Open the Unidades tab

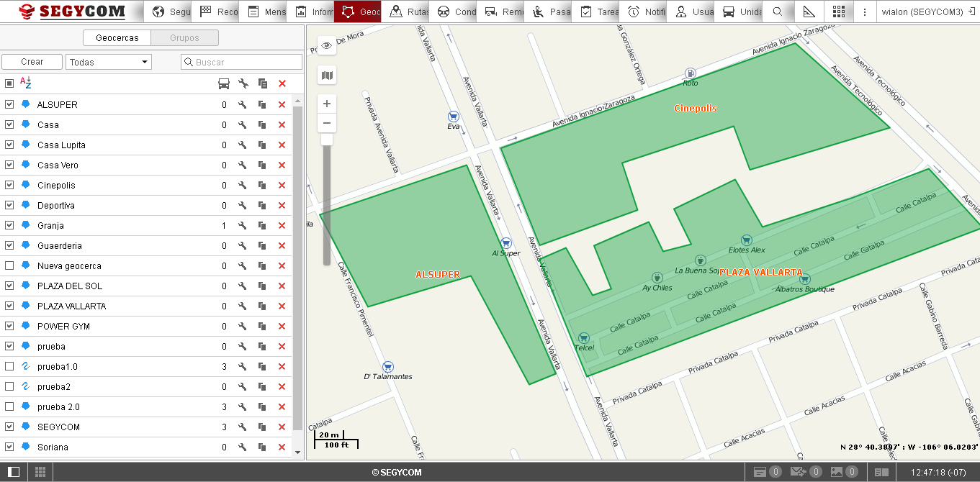738,12
